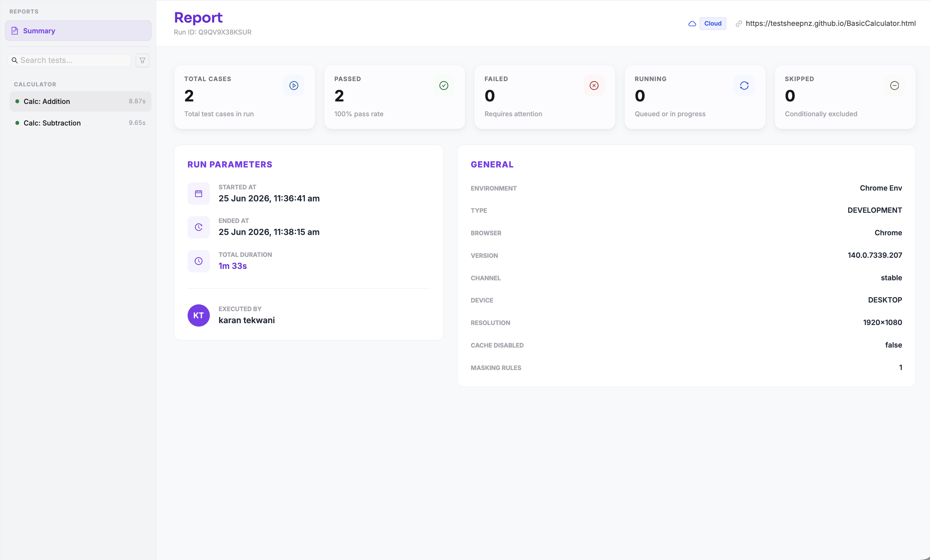Screen dimensions: 930x560
Task: Click the Cloud badge
Action: coord(712,23)
